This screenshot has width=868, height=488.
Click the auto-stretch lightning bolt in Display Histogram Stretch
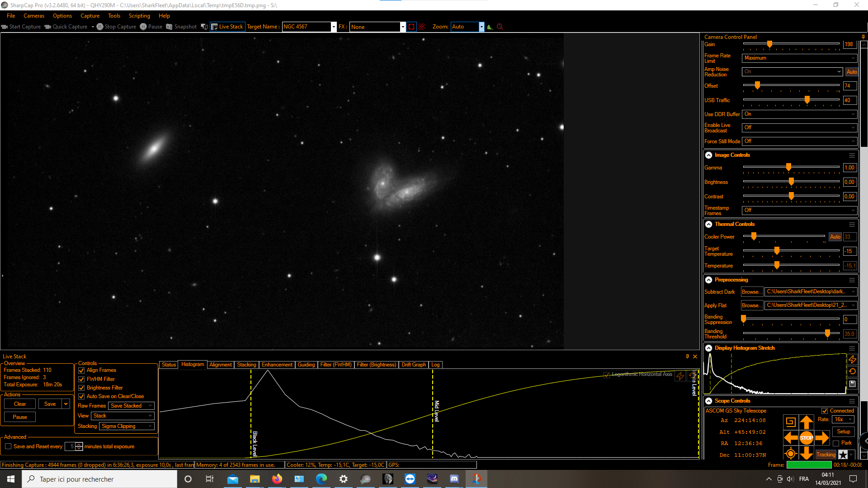click(x=852, y=359)
